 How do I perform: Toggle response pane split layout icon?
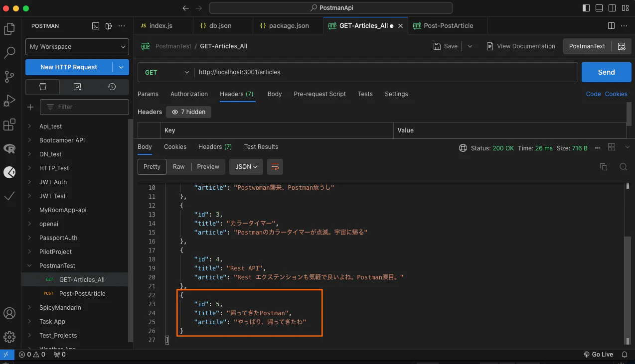612,147
